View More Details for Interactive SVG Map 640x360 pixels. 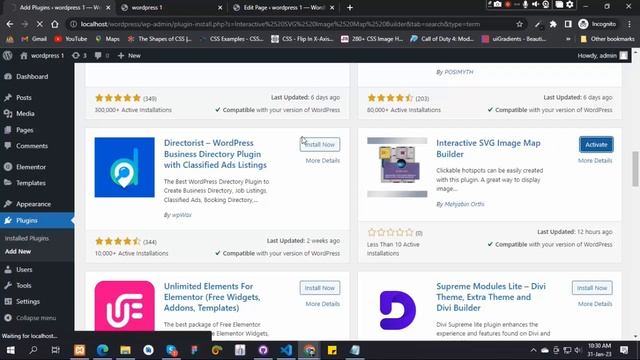tap(595, 160)
